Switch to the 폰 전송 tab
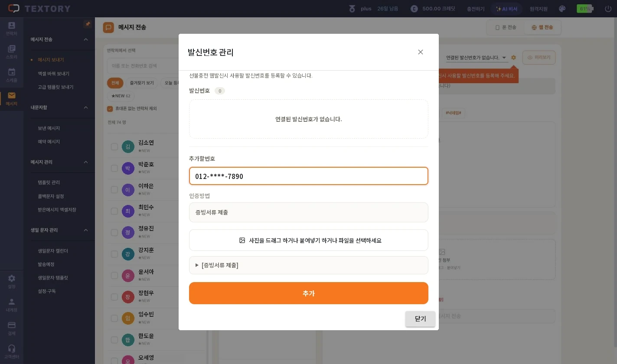The image size is (617, 364). coord(506,27)
